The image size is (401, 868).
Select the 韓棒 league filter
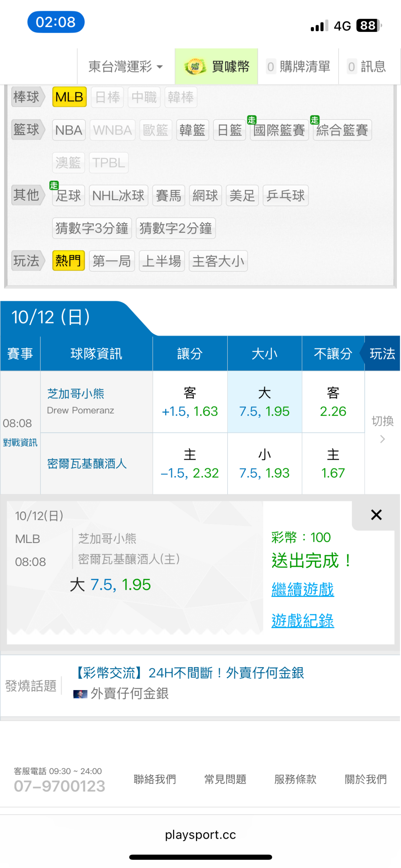(x=181, y=97)
